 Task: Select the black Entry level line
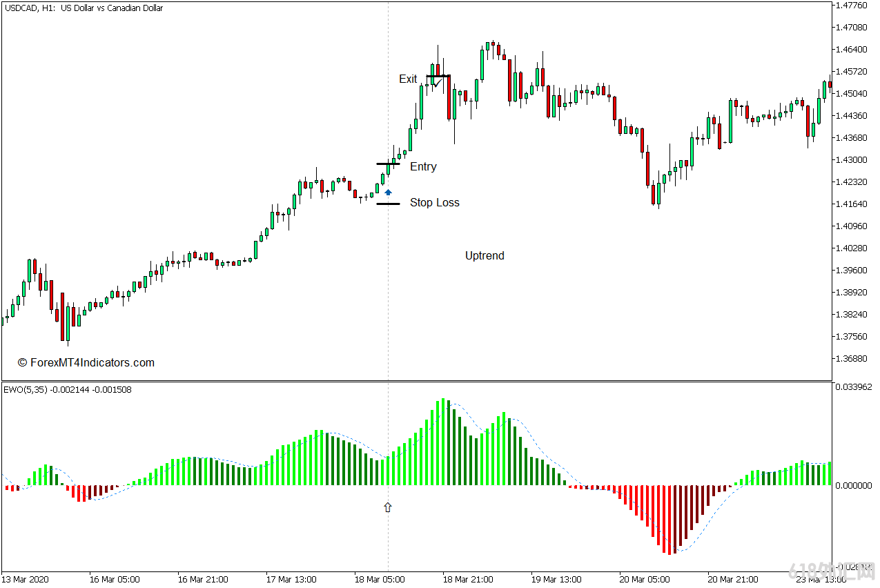387,164
